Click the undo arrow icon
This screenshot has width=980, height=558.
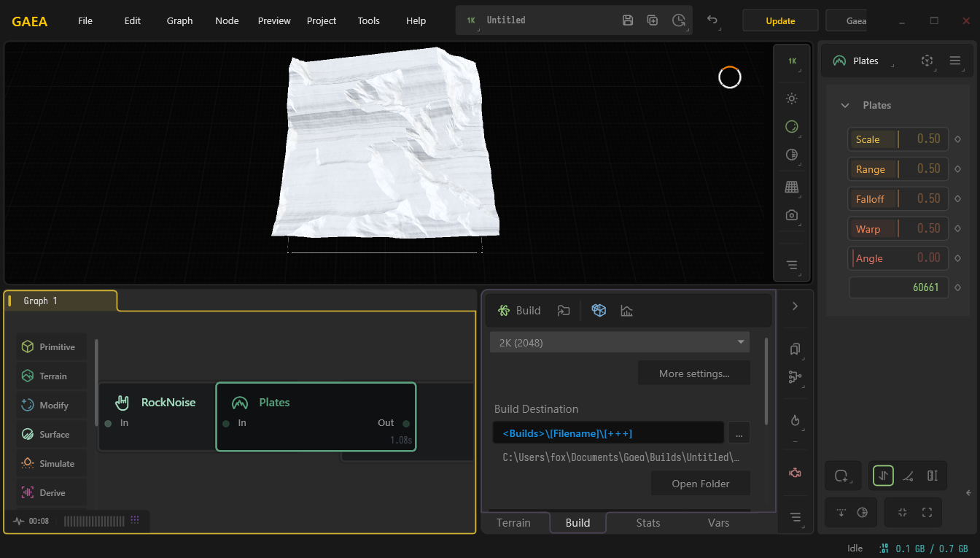pyautogui.click(x=712, y=20)
